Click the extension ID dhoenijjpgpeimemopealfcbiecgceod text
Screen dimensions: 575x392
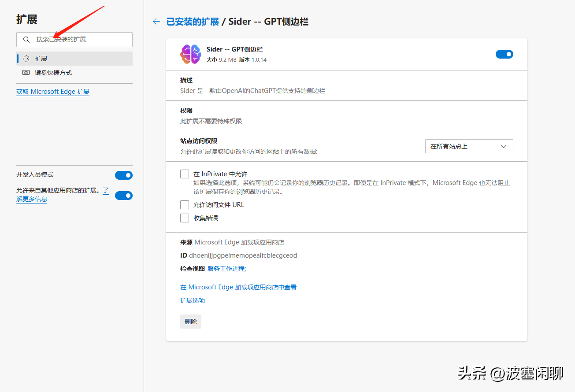pyautogui.click(x=243, y=255)
